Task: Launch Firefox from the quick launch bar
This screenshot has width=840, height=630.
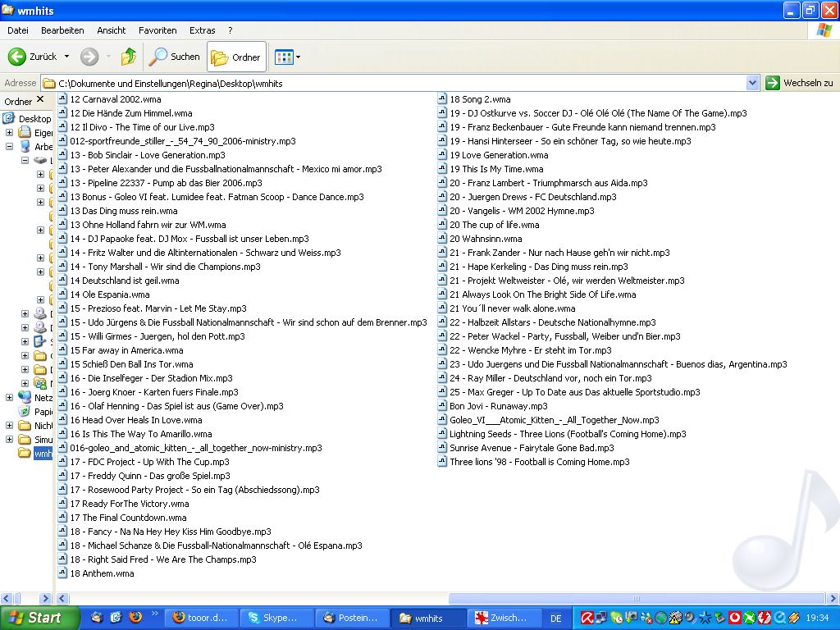Action: (x=135, y=618)
